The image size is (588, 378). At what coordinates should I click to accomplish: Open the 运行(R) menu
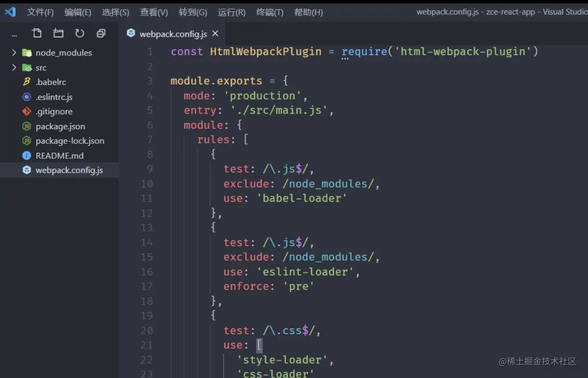(x=232, y=12)
